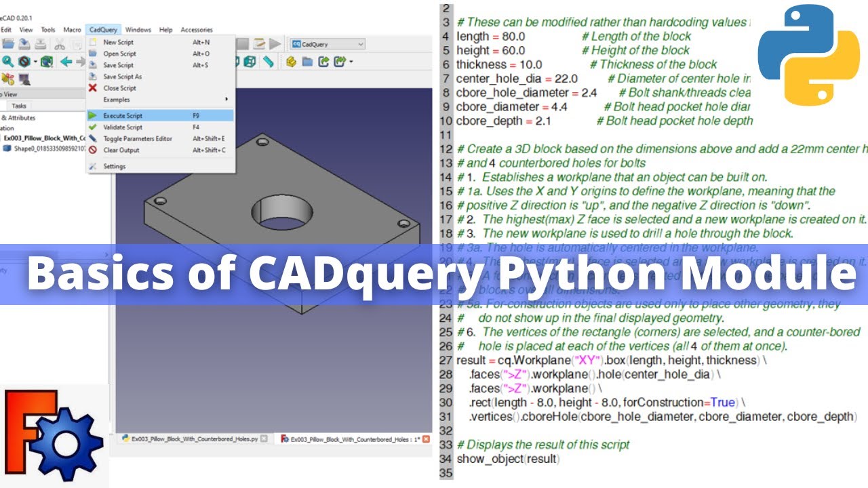This screenshot has height=488, width=868.
Task: Choose Open Script menu entry
Action: point(160,54)
